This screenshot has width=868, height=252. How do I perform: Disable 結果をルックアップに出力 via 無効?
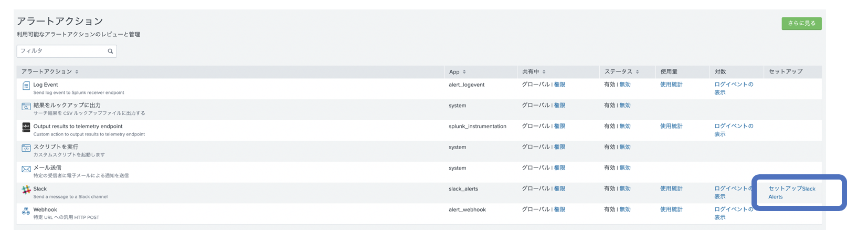625,106
